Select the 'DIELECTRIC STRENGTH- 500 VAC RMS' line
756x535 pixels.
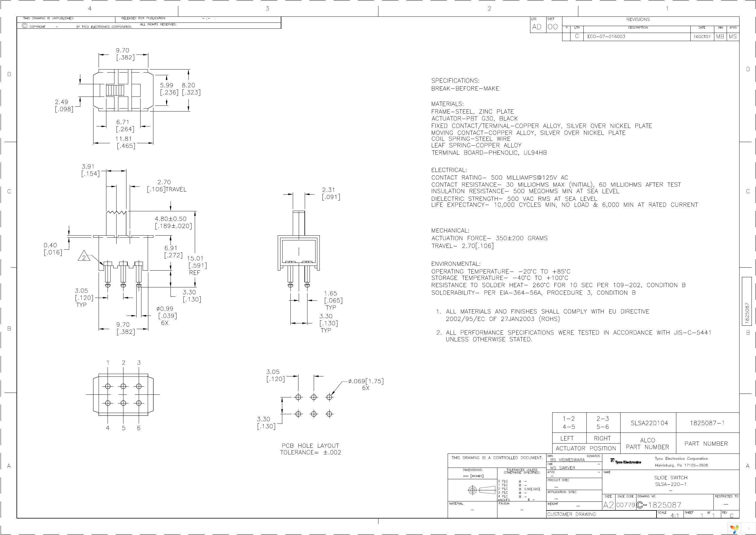(x=514, y=199)
